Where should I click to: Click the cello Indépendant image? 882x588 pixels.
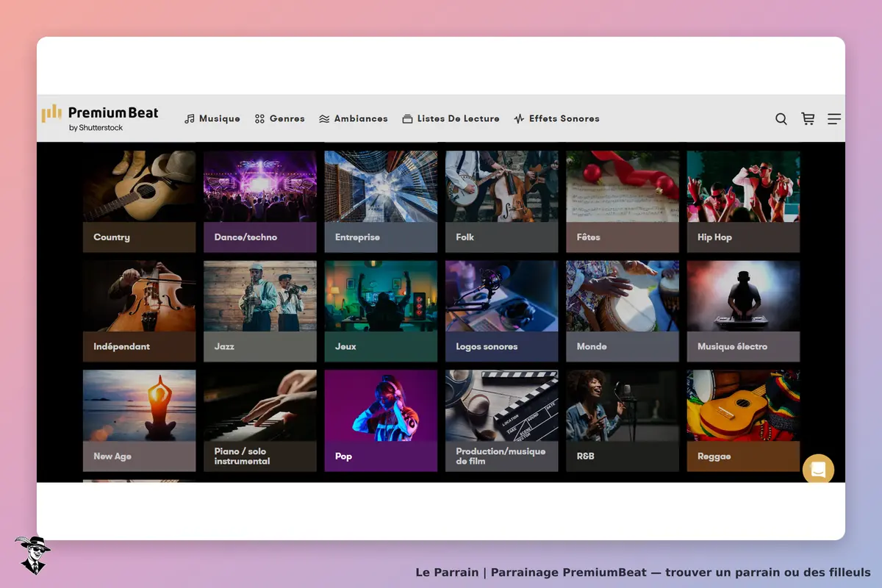coord(140,296)
